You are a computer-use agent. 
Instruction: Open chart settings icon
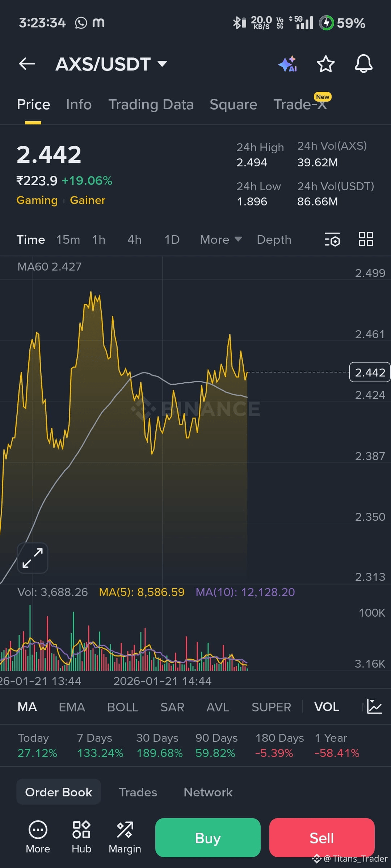(332, 239)
